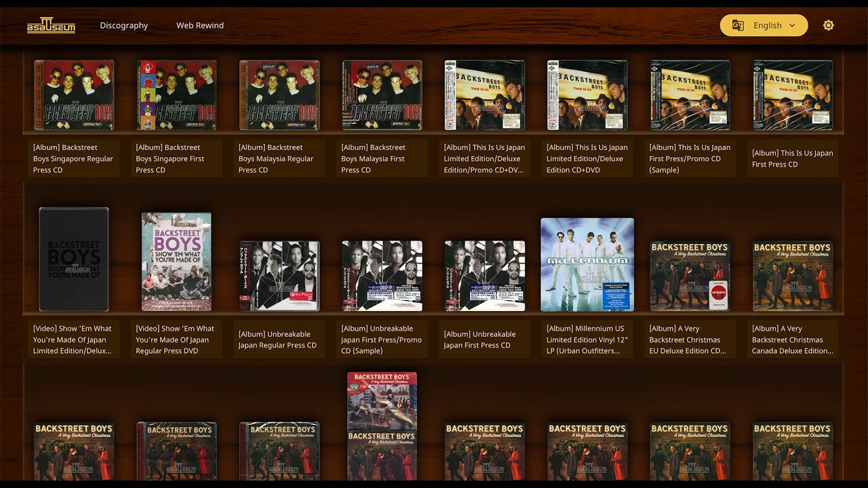Screen dimensions: 868x488
Task: Open This Is Us Japan First Press CD cover
Action: [793, 95]
